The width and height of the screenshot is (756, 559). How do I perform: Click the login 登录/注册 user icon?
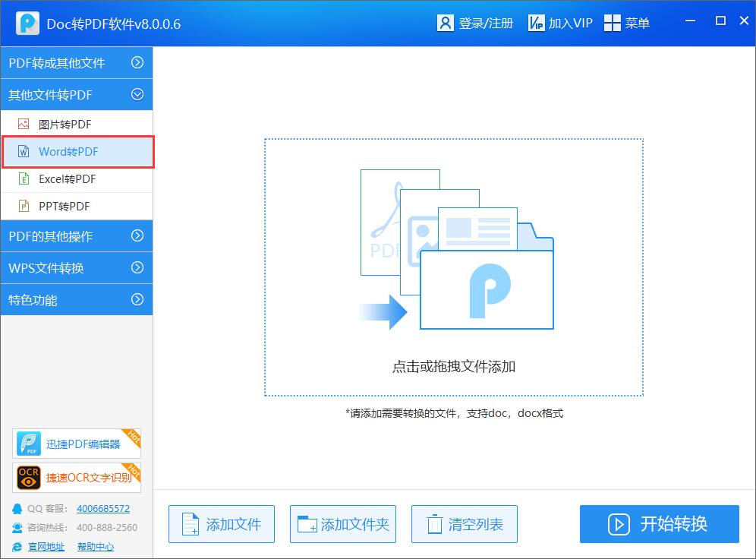(x=445, y=22)
